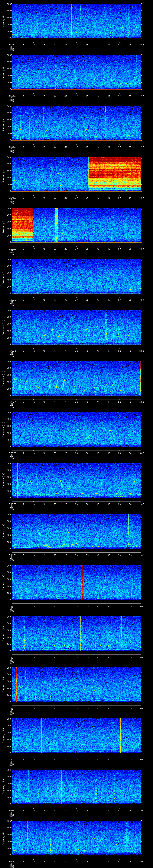This screenshot has height=868, width=153.
Task: Click the 18:11:00 start time label
Action: 12,555
